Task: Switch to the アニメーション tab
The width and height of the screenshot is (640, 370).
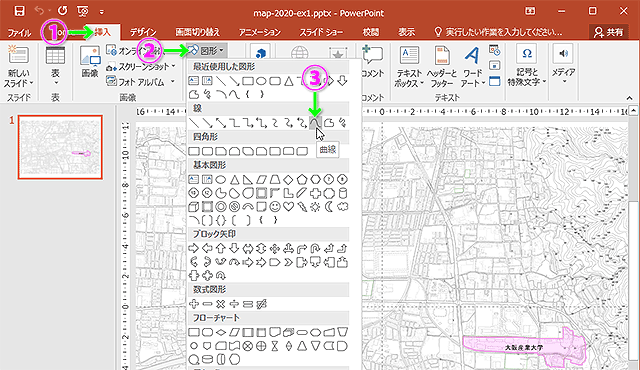Action: (260, 32)
